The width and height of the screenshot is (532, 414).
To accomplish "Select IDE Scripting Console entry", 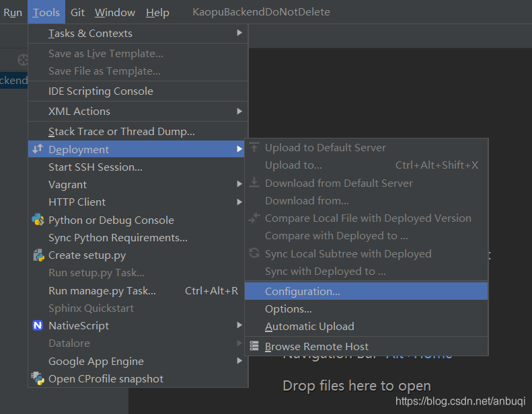I will 138,91.
